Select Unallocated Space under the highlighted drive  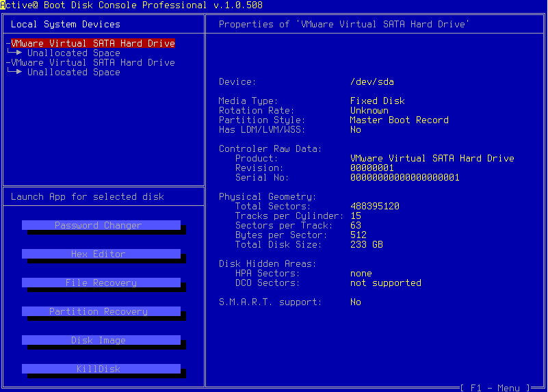[x=73, y=53]
